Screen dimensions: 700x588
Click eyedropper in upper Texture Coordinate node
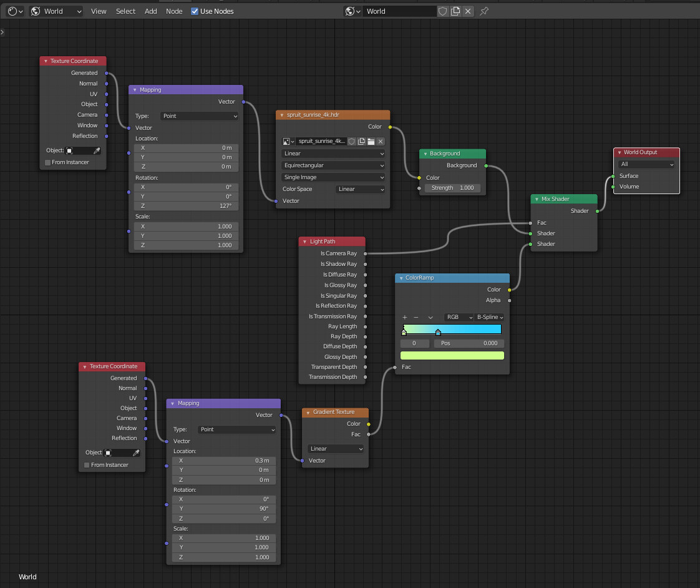(x=97, y=150)
